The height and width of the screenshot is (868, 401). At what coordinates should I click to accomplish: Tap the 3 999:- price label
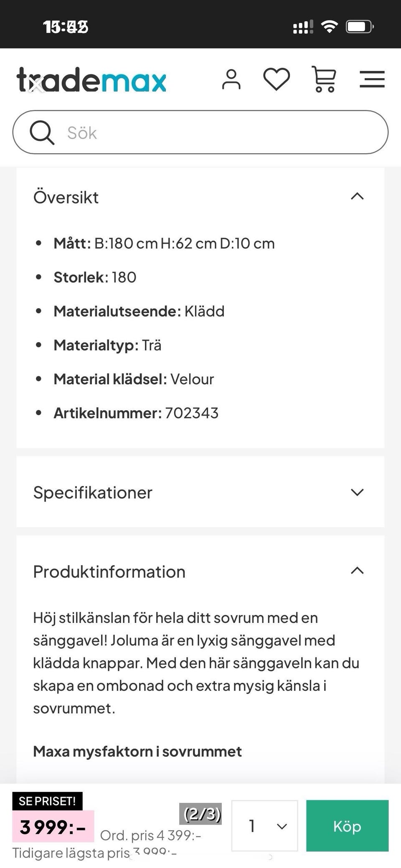(53, 827)
